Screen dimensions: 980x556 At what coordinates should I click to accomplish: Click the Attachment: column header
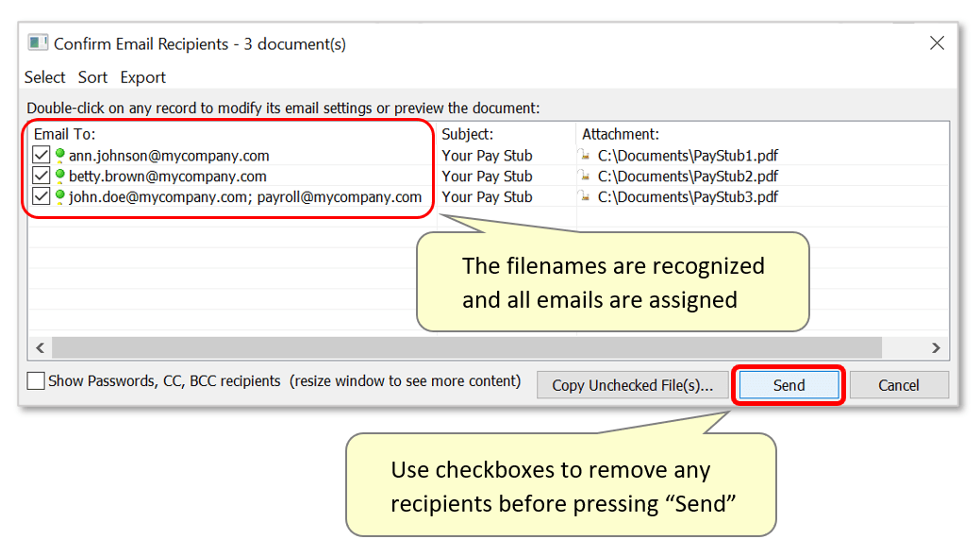coord(621,134)
